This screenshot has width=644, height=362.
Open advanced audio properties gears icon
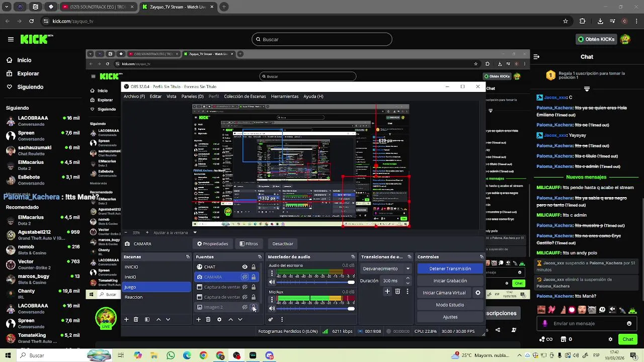(x=271, y=319)
